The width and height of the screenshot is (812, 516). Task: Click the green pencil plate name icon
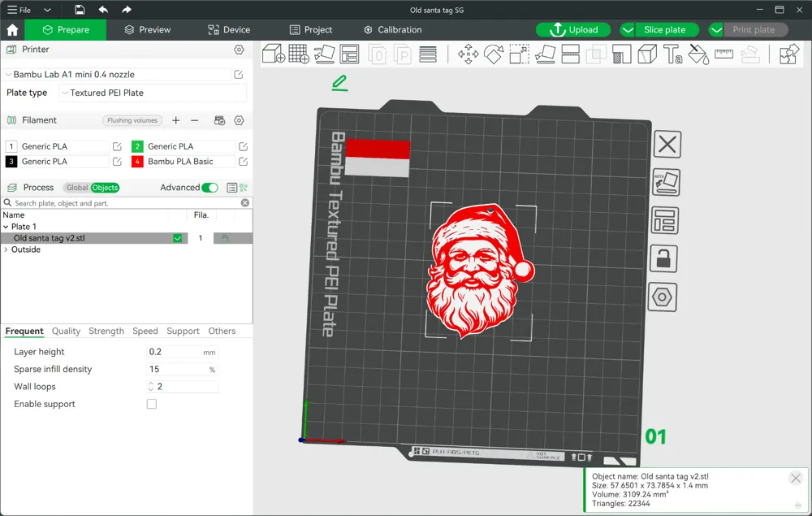coord(339,83)
